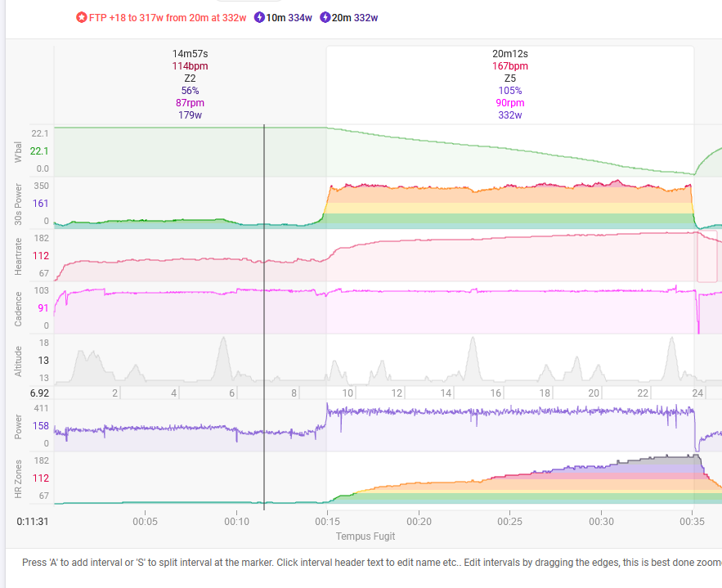
Task: Click the Cadence chart axis label
Action: [x=20, y=308]
